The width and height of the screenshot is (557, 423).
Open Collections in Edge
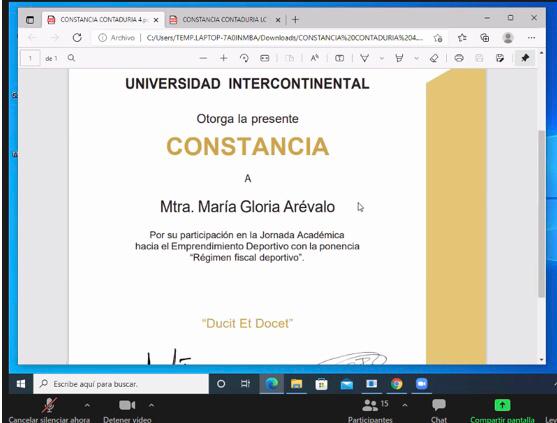(x=485, y=38)
